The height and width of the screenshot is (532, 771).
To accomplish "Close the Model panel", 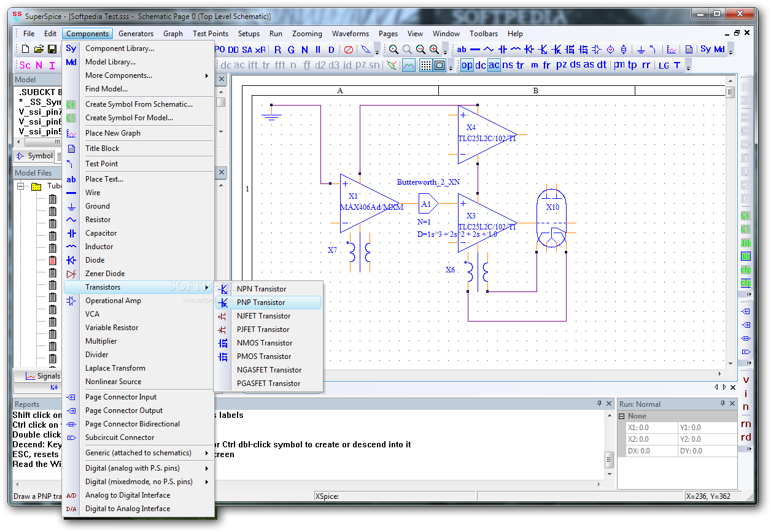I will (x=222, y=79).
